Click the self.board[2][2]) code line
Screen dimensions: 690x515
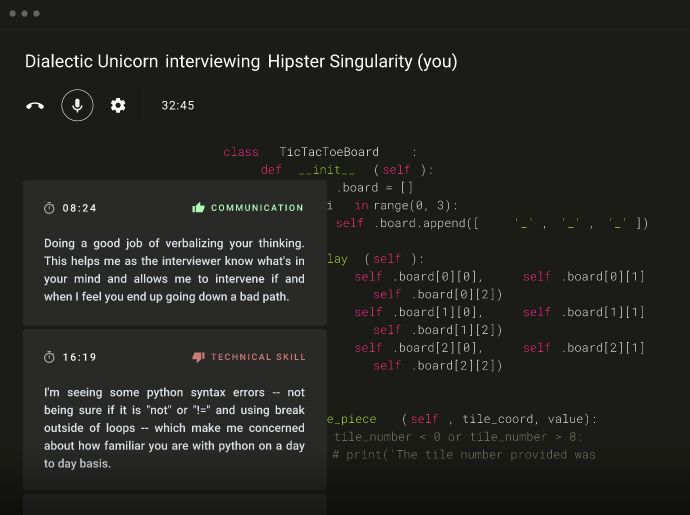tap(437, 366)
